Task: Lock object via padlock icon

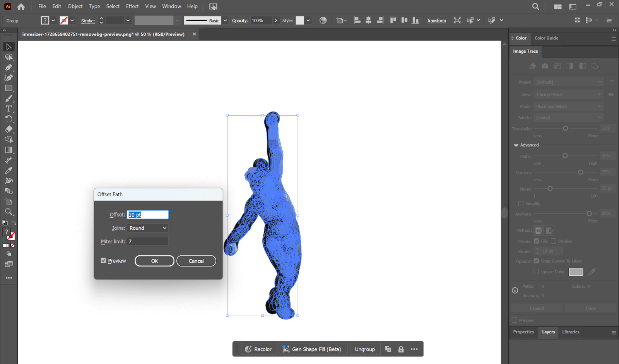Action: [x=401, y=349]
